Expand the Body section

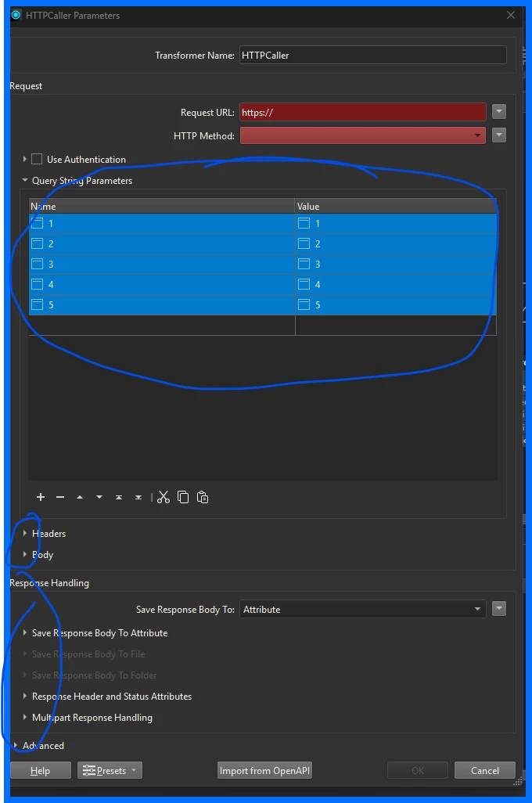coord(24,555)
